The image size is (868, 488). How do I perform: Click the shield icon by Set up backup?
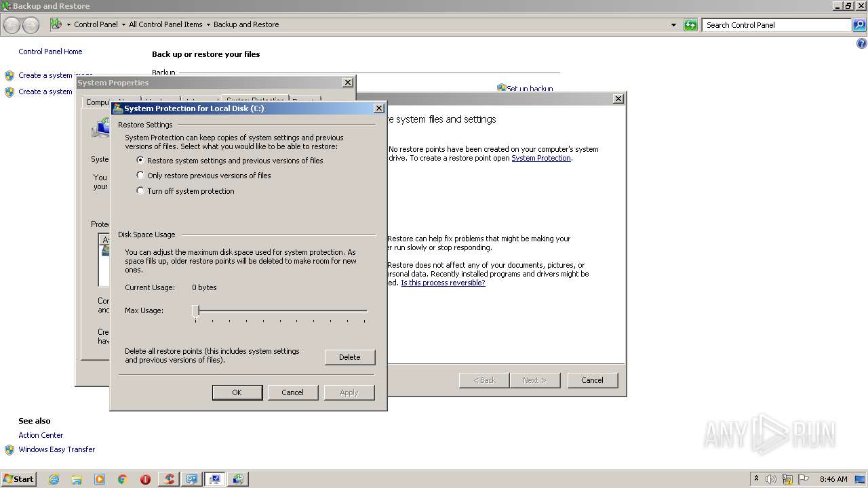[502, 88]
